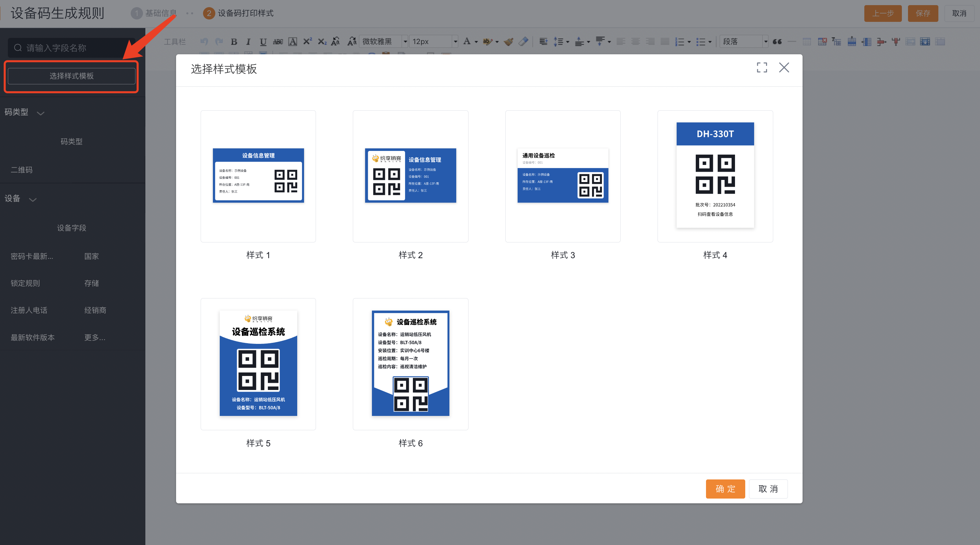Open the highlight color ab dropdown arrow
The image size is (980, 545).
pyautogui.click(x=497, y=42)
